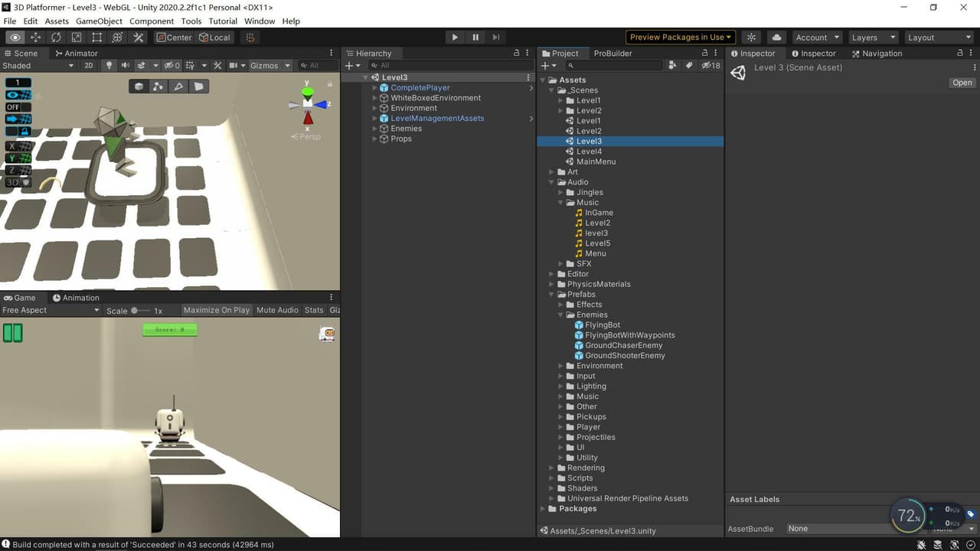Select the Move tool
The image size is (980, 551).
(x=35, y=37)
